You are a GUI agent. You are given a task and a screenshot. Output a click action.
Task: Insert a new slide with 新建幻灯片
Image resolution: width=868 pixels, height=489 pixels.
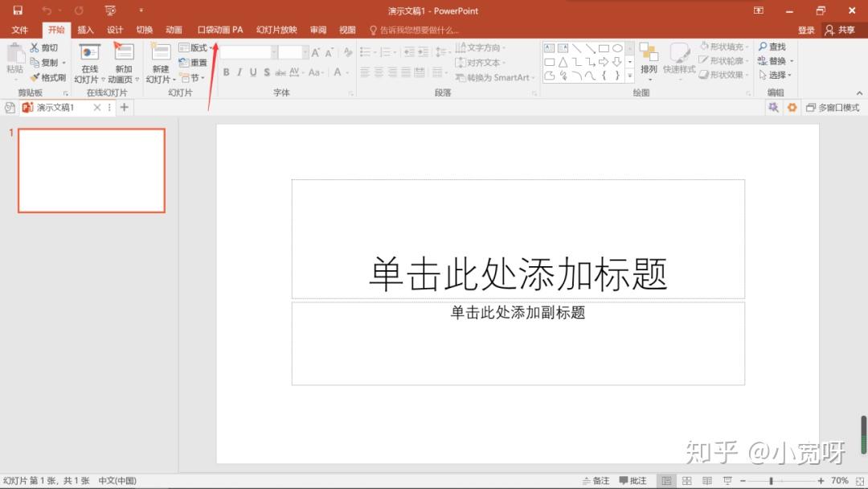161,63
